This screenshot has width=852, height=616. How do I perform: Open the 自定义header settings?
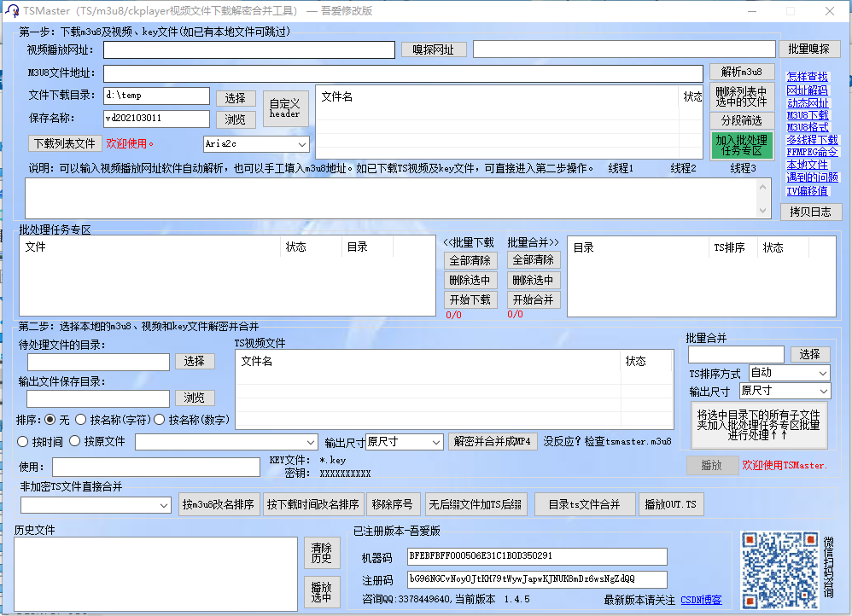coord(286,108)
